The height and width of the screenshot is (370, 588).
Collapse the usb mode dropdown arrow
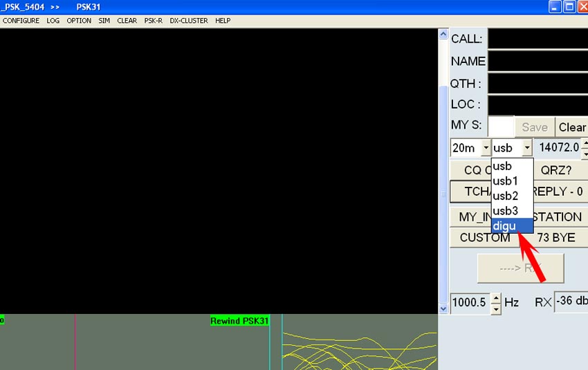point(527,148)
